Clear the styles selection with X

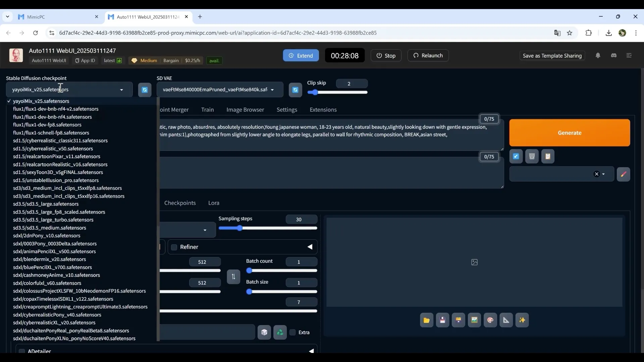596,174
